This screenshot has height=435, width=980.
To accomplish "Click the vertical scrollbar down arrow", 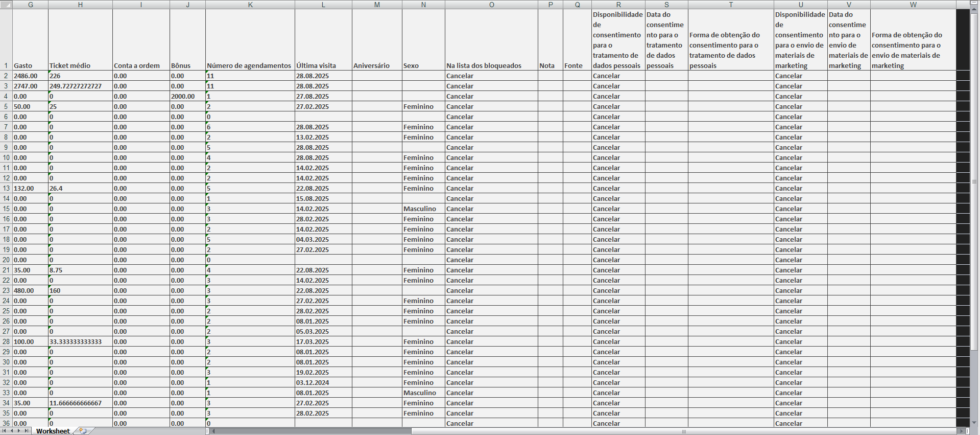I will [x=974, y=422].
